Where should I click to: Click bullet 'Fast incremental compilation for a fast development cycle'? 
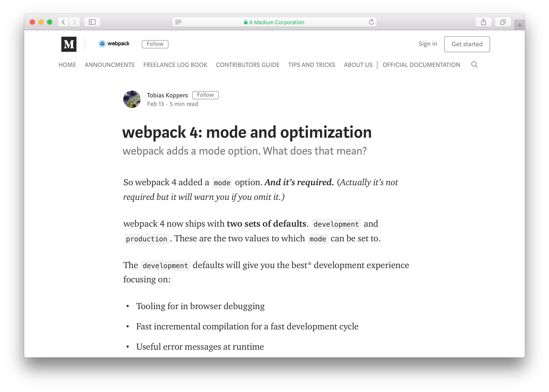(247, 326)
